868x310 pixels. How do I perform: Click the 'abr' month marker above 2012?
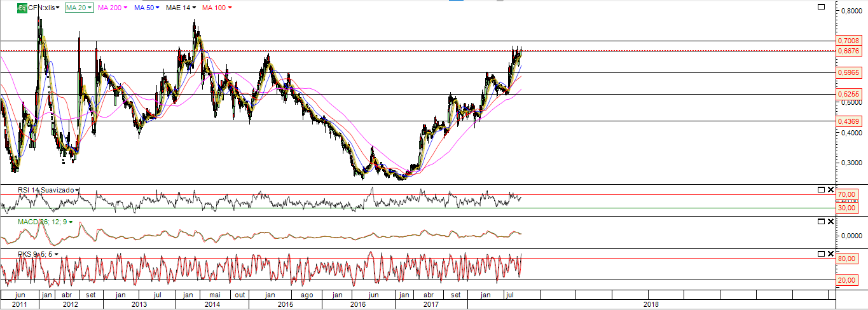pos(66,295)
